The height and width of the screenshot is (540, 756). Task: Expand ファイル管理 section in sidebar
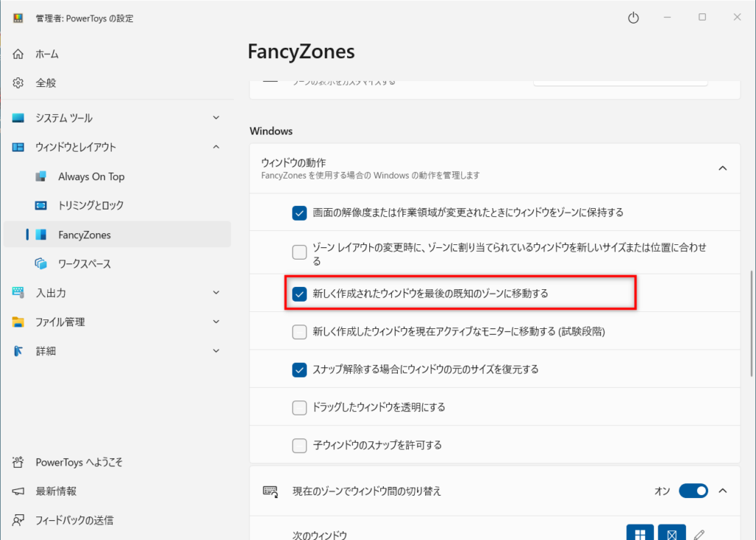[216, 322]
